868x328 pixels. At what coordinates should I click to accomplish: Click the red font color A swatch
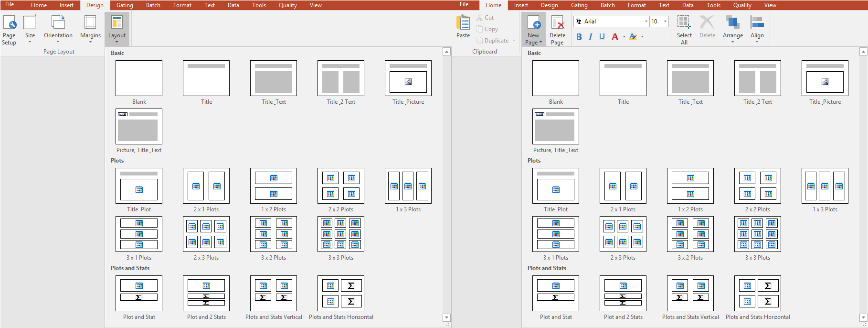615,37
